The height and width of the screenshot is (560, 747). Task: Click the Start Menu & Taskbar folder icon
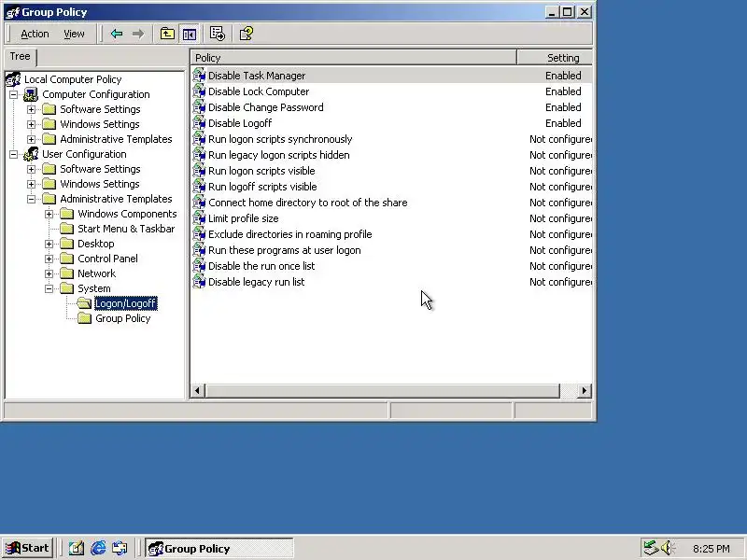66,229
